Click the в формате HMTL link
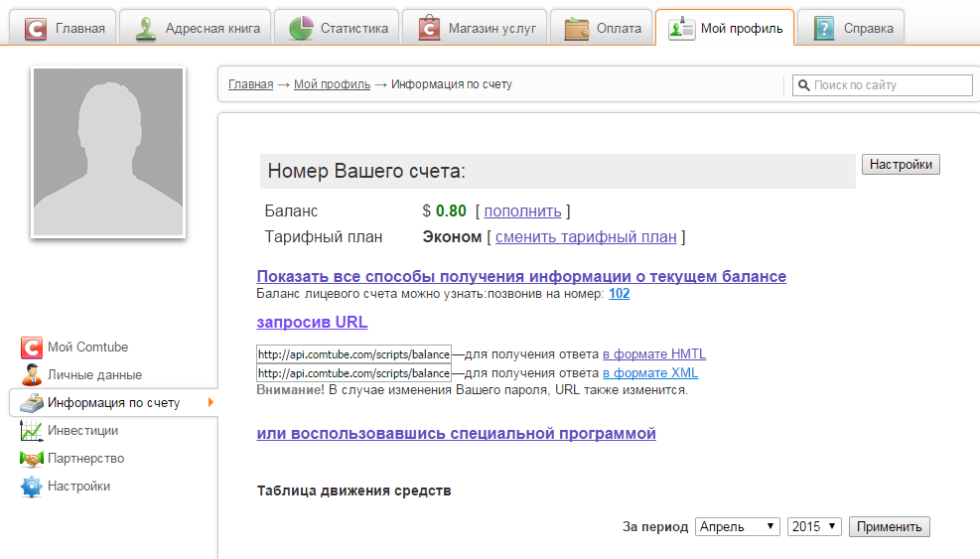The image size is (980, 559). coord(654,353)
